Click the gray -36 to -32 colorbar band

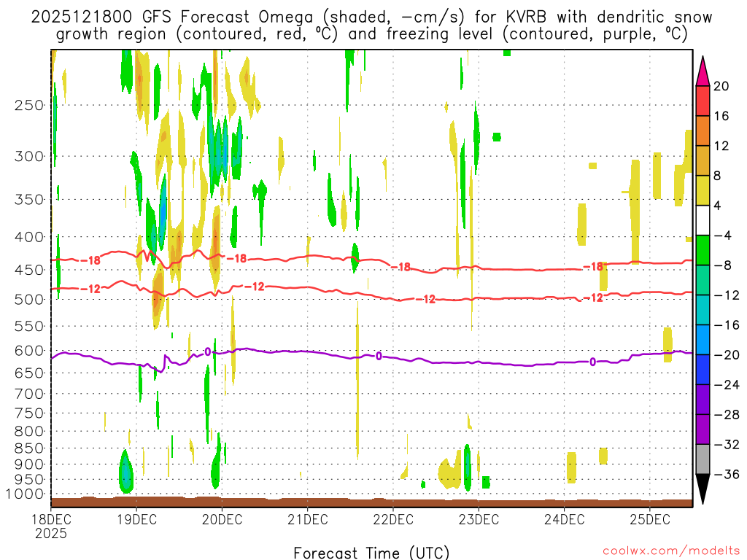point(703,459)
